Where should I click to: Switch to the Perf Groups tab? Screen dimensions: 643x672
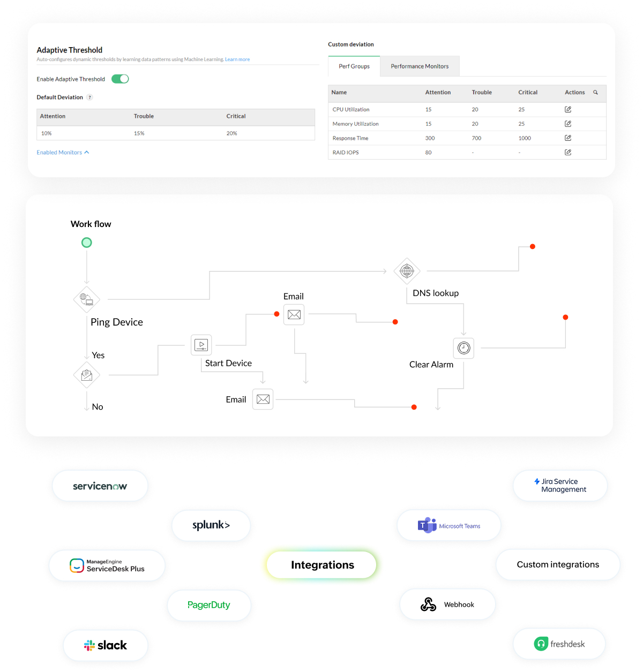coord(354,66)
